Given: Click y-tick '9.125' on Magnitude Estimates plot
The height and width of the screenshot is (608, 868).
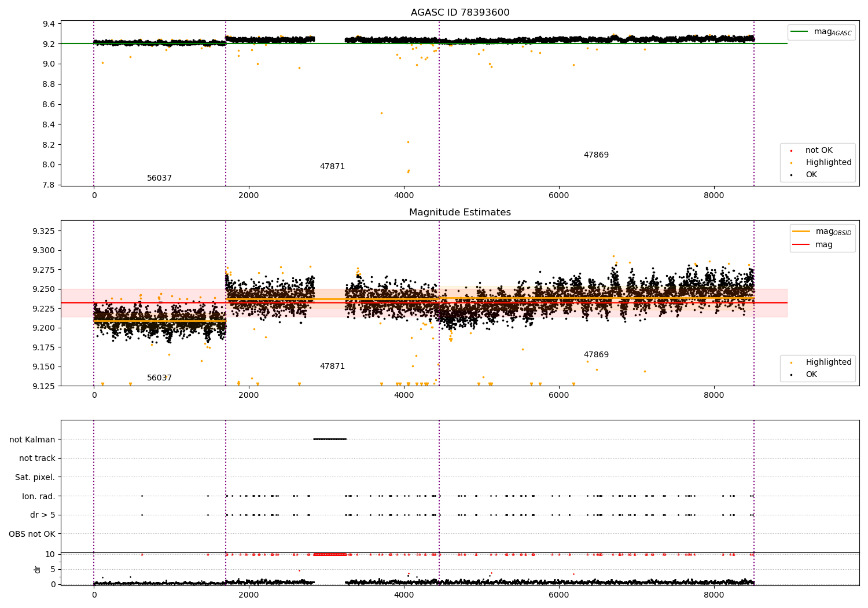Looking at the screenshot, I should (44, 386).
